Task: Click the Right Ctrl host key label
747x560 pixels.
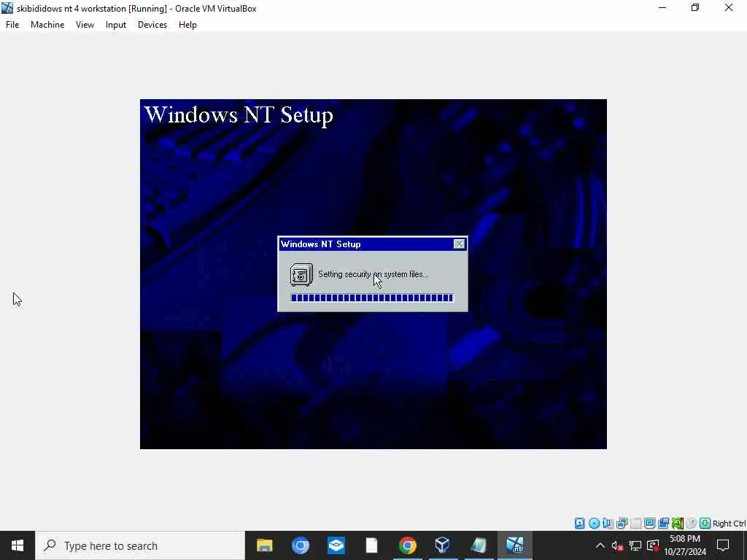Action: coord(729,524)
